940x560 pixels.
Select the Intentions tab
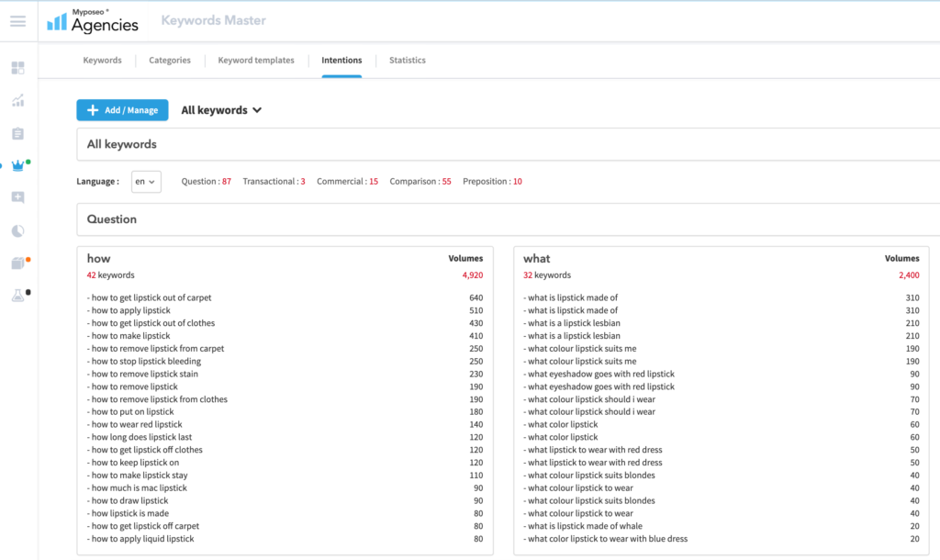[x=341, y=60]
